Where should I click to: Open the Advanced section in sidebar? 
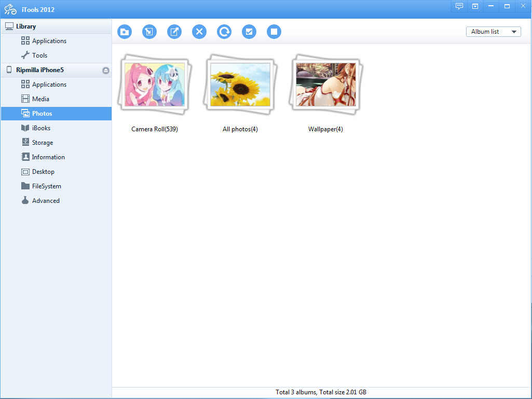(x=46, y=201)
